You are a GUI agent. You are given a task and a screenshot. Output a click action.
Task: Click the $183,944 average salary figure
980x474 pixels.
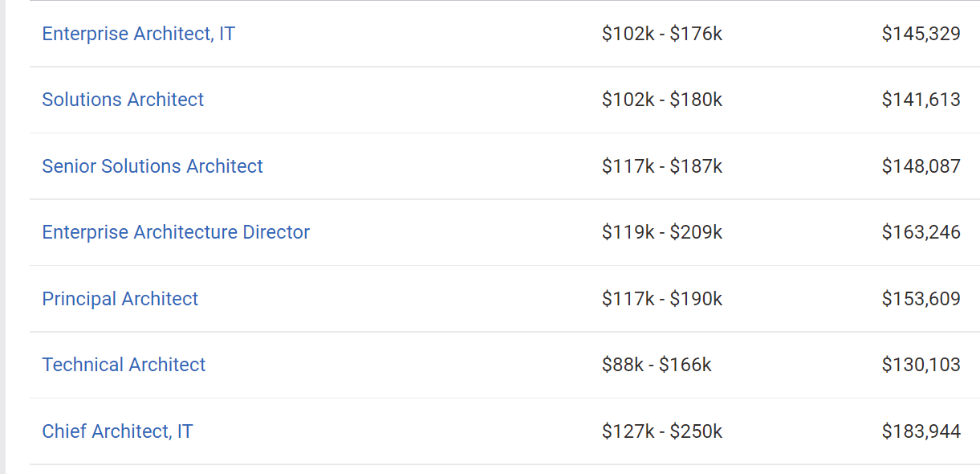(x=921, y=431)
